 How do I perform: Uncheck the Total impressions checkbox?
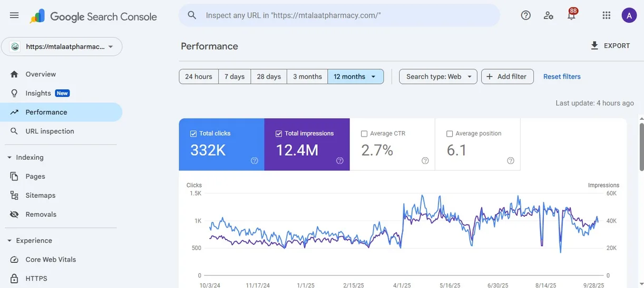[x=279, y=134]
